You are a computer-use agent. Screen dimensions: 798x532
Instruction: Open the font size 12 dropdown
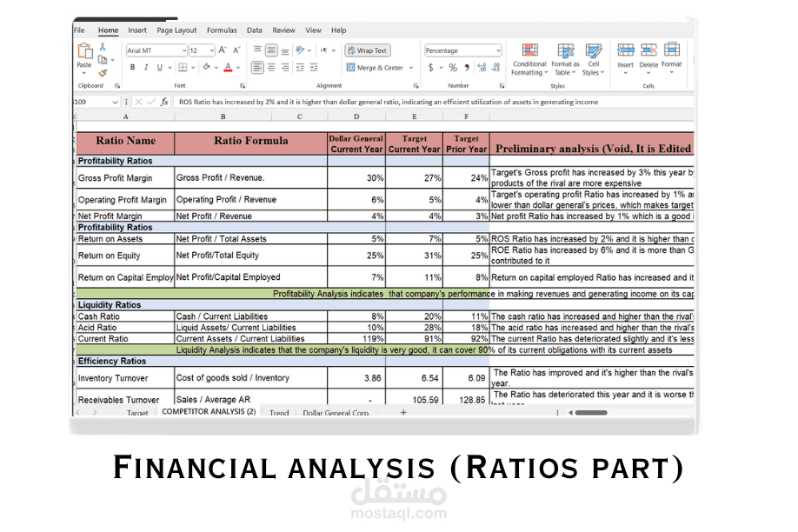(212, 50)
